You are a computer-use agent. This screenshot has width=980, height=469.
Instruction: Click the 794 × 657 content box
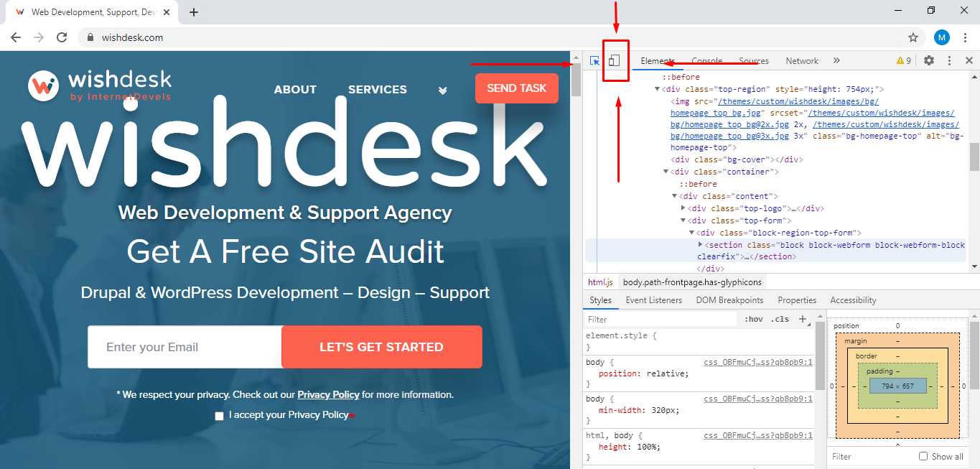(x=897, y=386)
